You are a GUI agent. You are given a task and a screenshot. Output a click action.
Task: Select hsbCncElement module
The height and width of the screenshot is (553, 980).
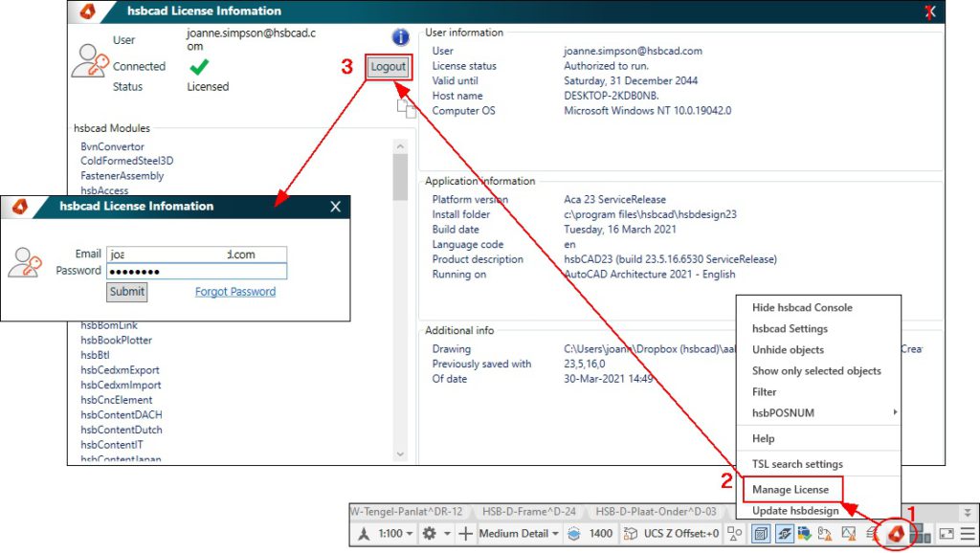coord(116,400)
